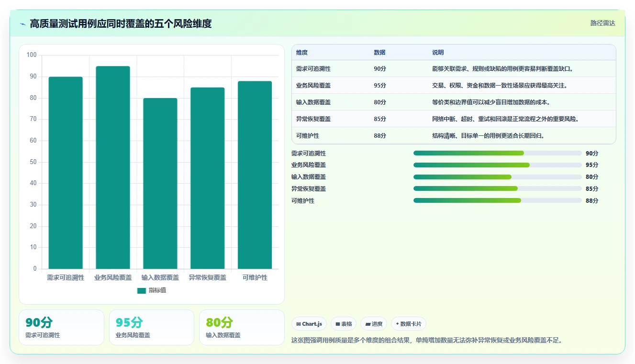The height and width of the screenshot is (364, 635).
Task: Click description starting 等价类和边界值
Action: point(490,102)
